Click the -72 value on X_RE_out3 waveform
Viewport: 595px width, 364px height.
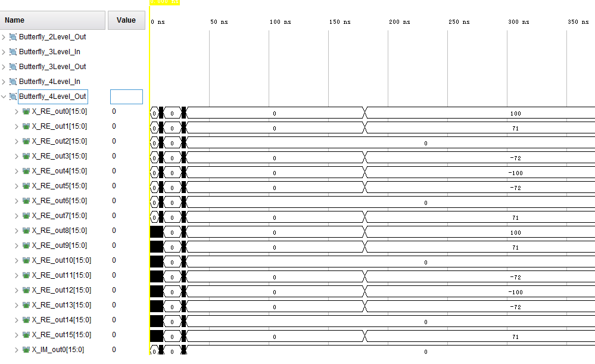click(x=515, y=158)
